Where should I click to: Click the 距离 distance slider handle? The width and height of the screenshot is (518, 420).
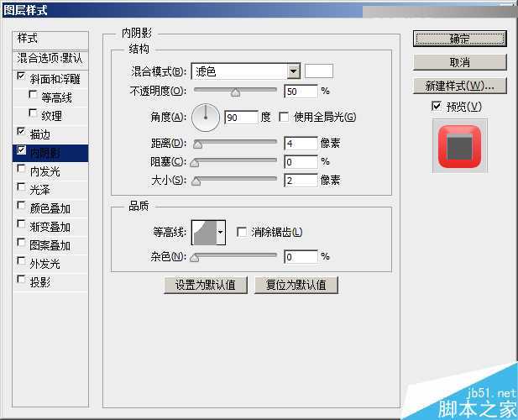click(x=197, y=144)
